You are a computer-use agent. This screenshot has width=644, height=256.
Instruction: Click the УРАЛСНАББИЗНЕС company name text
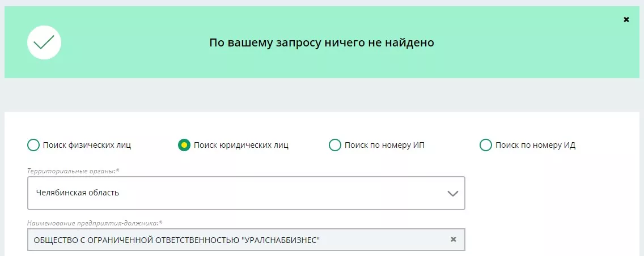point(282,240)
